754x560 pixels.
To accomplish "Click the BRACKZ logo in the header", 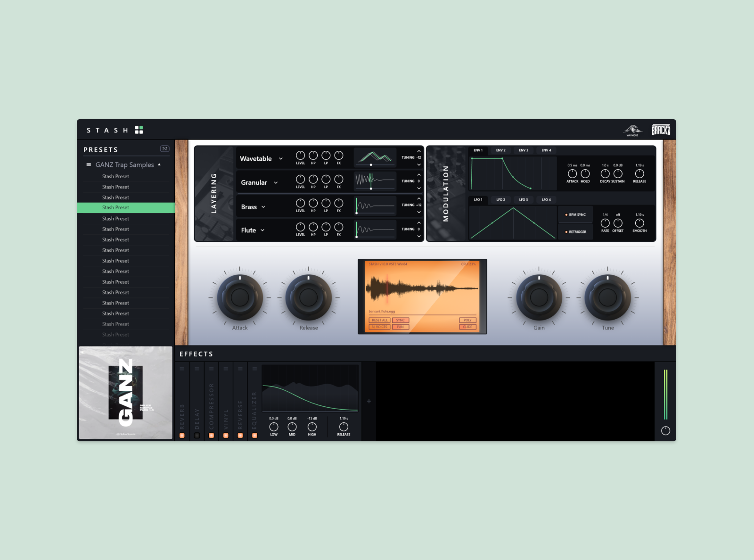I will [661, 129].
